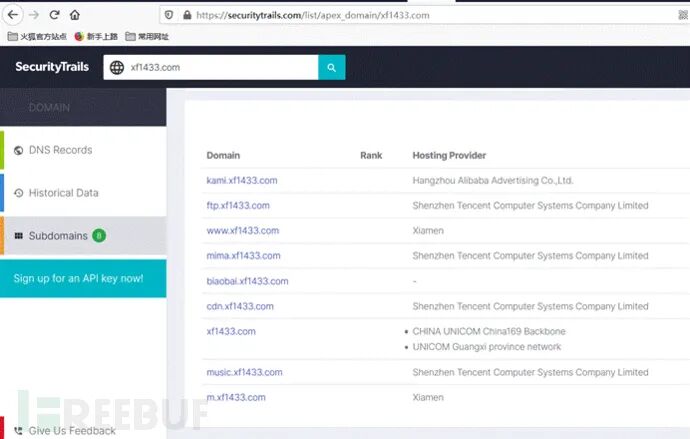
Task: Open Give Us Feedback link
Action: [x=72, y=431]
